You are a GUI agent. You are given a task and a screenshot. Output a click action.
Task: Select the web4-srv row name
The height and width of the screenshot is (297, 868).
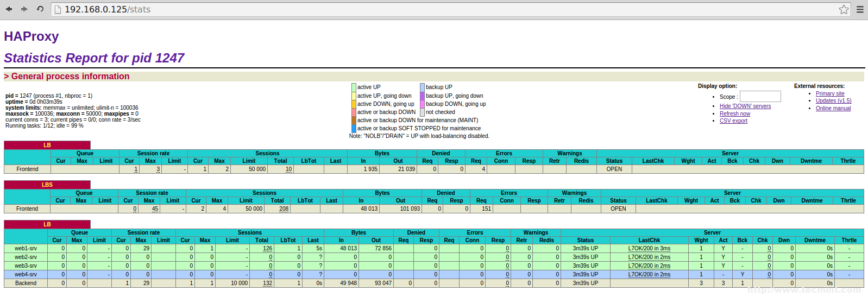pyautogui.click(x=26, y=275)
